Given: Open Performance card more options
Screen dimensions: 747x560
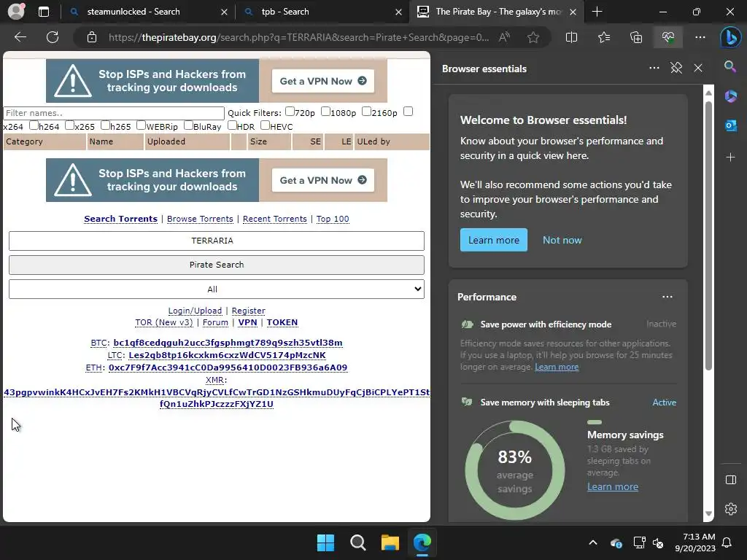Looking at the screenshot, I should (x=667, y=297).
